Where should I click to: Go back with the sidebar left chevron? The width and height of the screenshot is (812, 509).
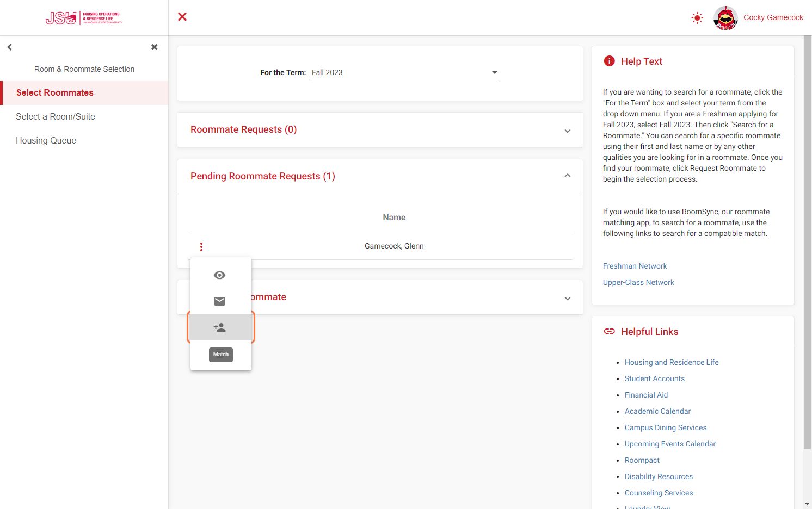pyautogui.click(x=9, y=47)
